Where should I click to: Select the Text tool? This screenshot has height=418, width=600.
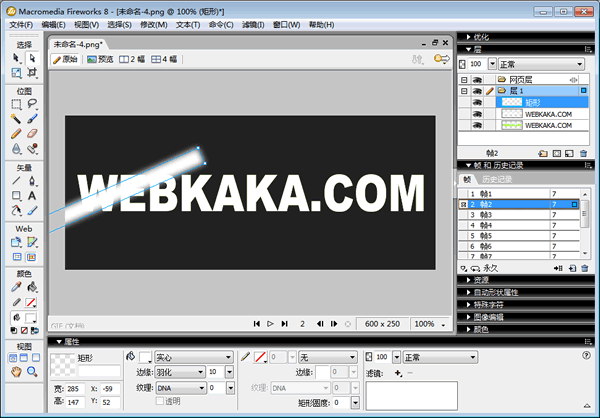click(x=33, y=196)
